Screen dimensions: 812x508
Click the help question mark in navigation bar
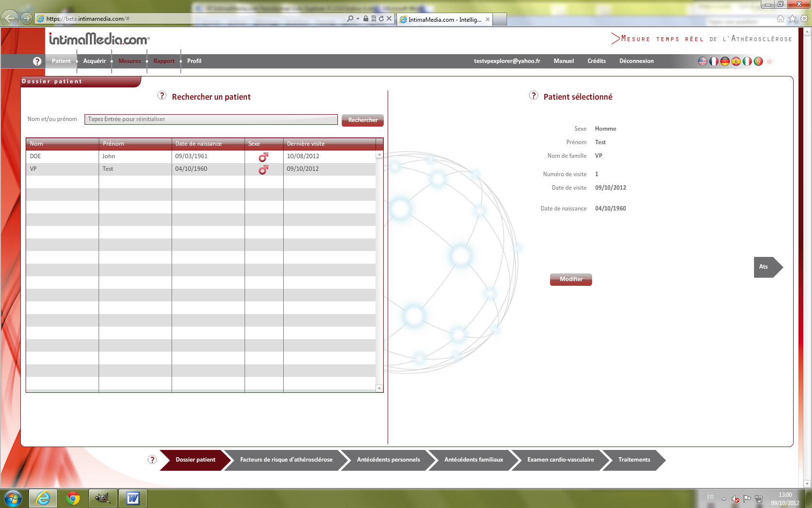37,61
